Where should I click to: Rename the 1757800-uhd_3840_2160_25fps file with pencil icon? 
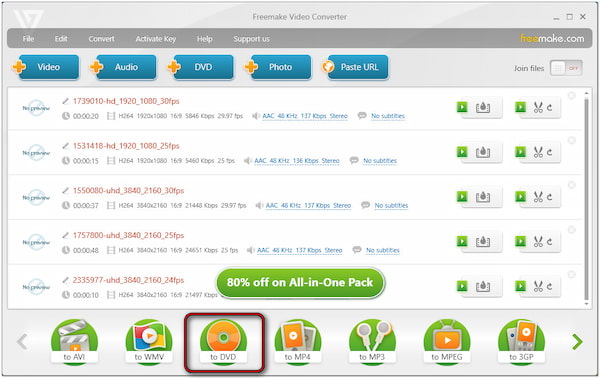[x=65, y=235]
